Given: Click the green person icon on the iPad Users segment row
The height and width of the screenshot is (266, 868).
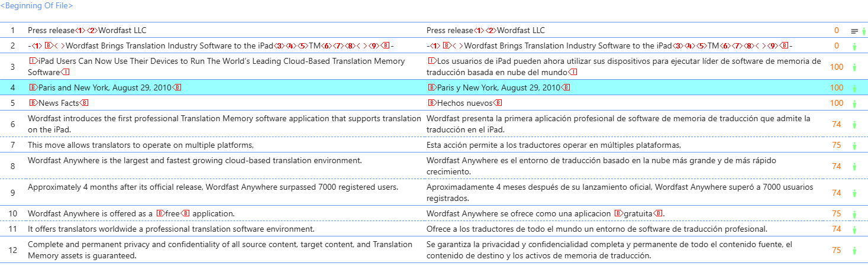Looking at the screenshot, I should click(854, 67).
